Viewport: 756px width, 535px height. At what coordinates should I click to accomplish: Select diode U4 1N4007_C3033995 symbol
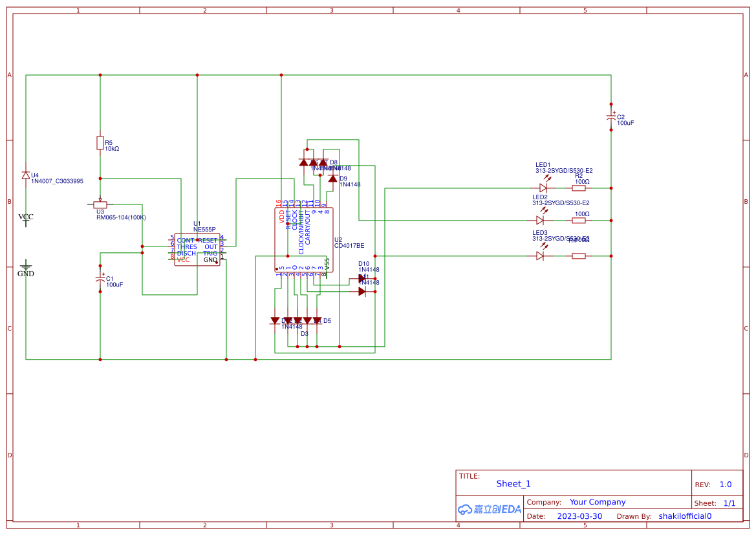pos(25,175)
